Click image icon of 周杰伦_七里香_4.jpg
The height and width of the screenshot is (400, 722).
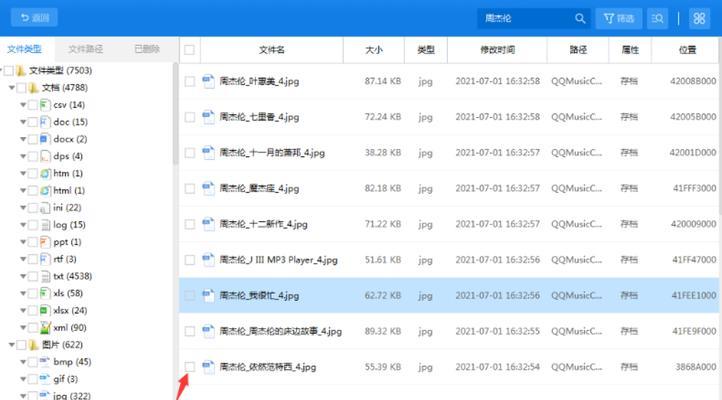coord(209,117)
